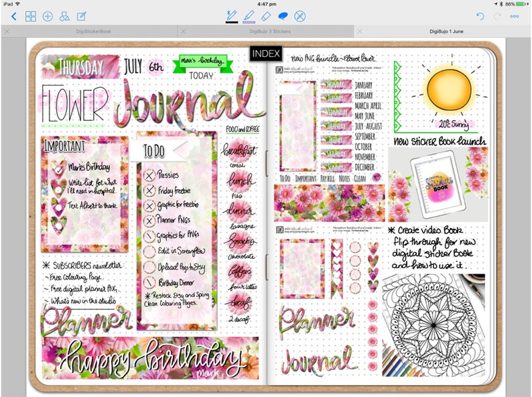Tap the mandala colouring page image
Viewport: 532px width, 397px height.
[434, 325]
